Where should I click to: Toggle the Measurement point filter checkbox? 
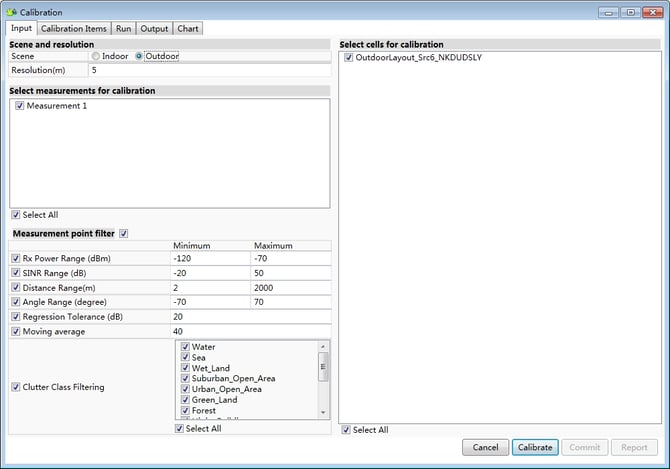point(124,233)
